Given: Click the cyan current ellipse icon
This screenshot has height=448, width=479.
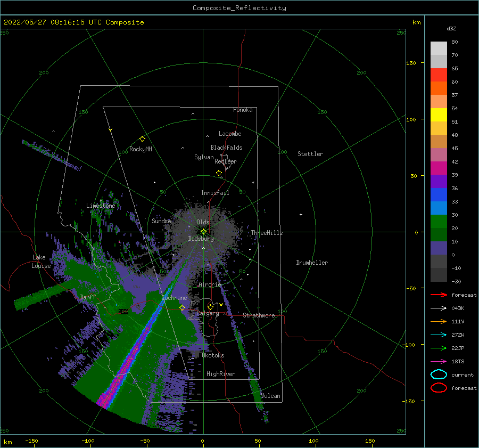Looking at the screenshot, I should point(439,374).
